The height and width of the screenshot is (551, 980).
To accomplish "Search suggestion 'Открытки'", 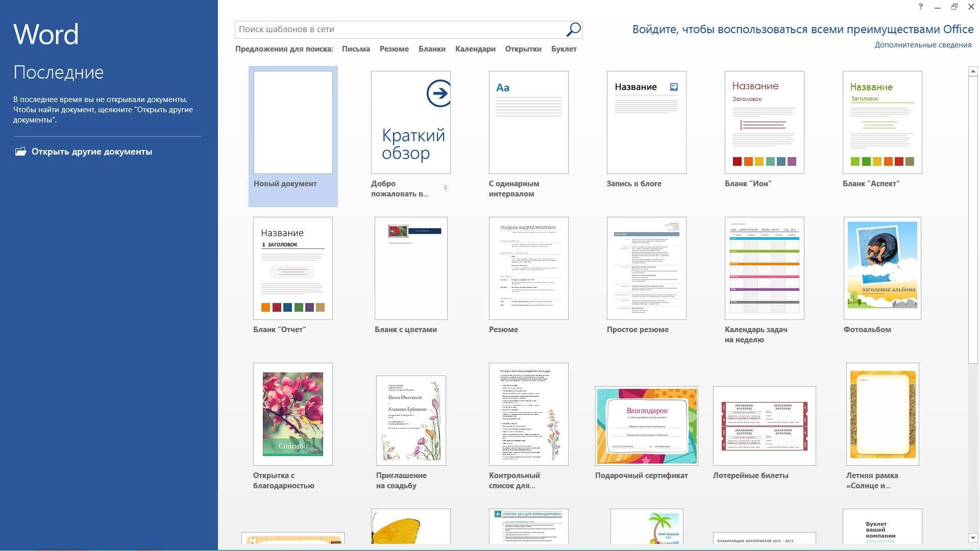I will tap(523, 49).
